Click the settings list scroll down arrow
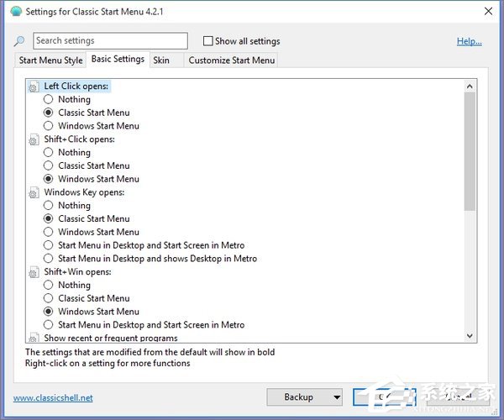The width and height of the screenshot is (504, 420). click(x=470, y=337)
